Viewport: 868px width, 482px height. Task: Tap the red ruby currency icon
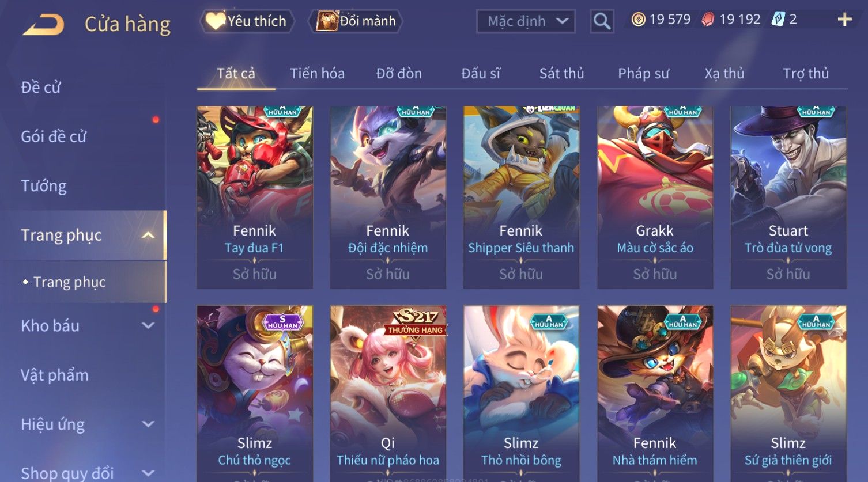(x=708, y=20)
